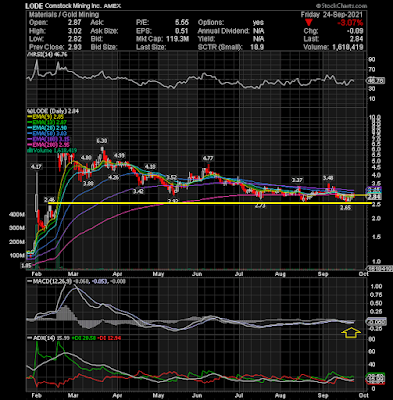Screen dimensions: 393x400
Task: Select the 1.05 starting price label
Action: pos(26,266)
